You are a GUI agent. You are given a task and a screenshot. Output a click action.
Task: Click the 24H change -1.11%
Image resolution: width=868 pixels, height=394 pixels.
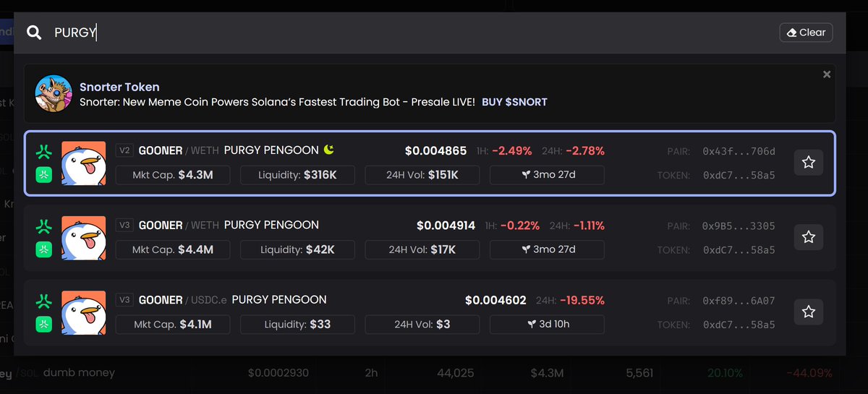point(589,225)
